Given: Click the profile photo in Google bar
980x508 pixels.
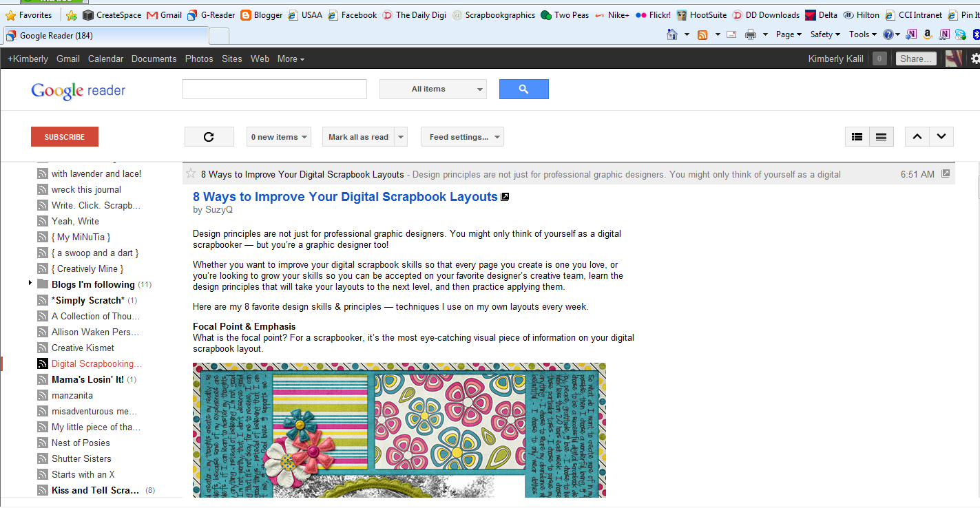Looking at the screenshot, I should [x=954, y=59].
